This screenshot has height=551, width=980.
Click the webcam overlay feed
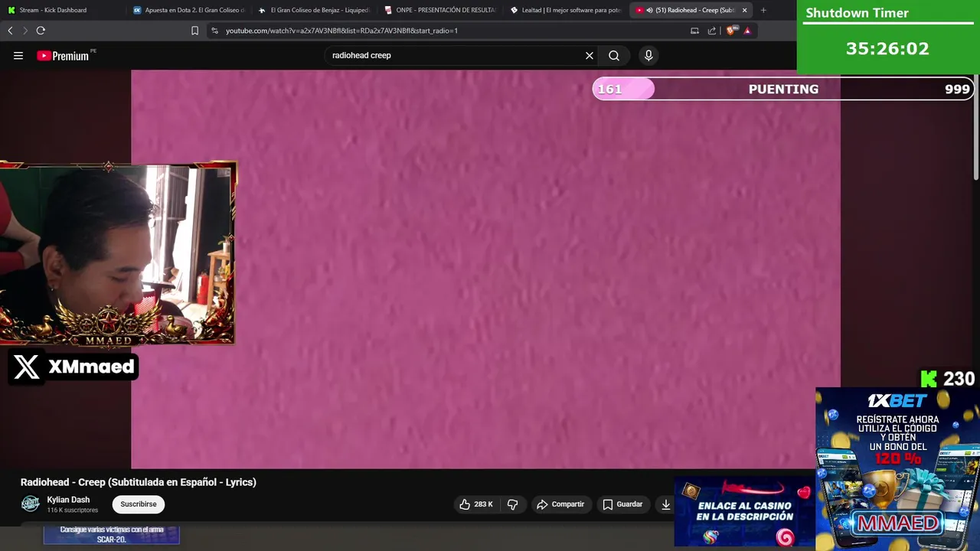(117, 253)
